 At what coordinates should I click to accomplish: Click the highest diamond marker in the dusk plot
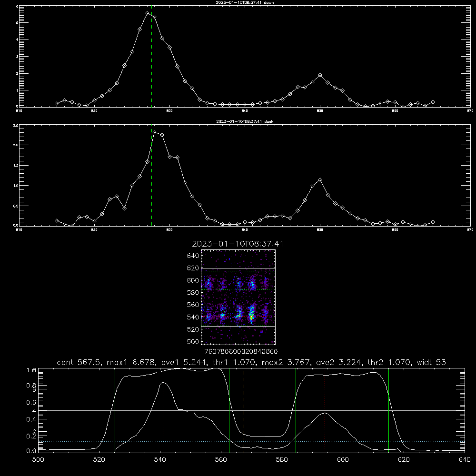click(155, 132)
